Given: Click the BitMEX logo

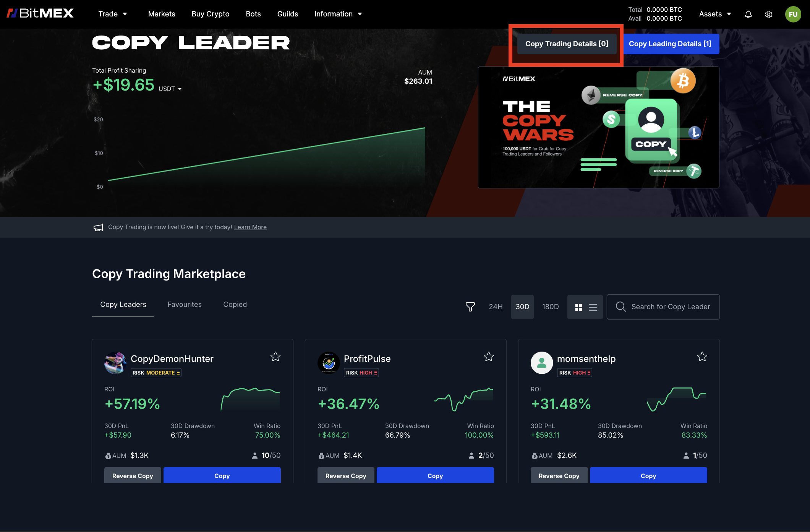Looking at the screenshot, I should (x=40, y=14).
